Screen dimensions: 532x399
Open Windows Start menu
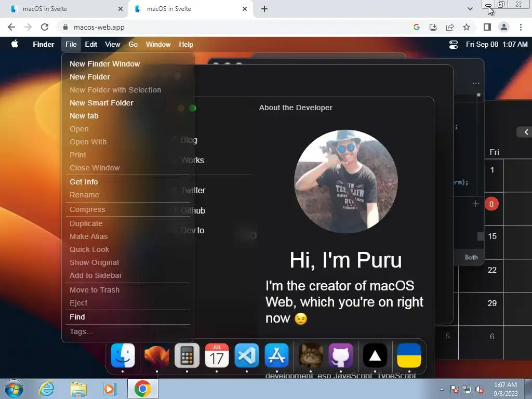point(14,389)
